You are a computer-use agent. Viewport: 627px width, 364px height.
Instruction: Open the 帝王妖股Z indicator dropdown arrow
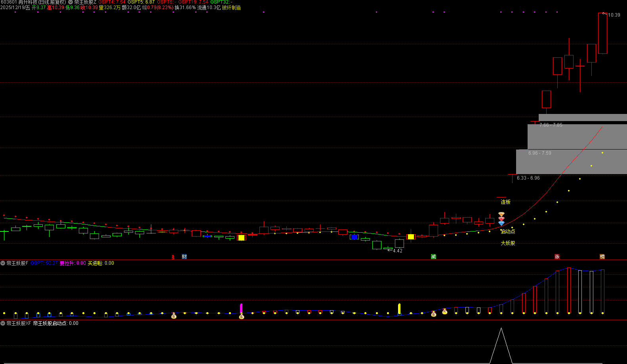pos(71,2)
